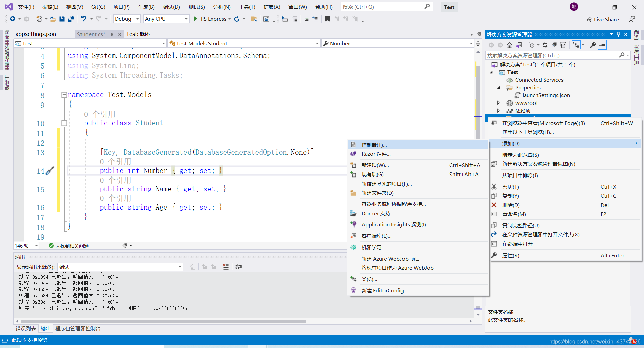644x348 pixels.
Task: Open the Debug configuration dropdown
Action: [x=127, y=19]
